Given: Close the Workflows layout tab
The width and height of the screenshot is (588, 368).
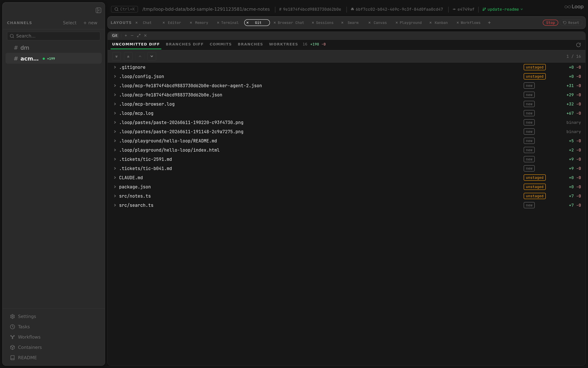Looking at the screenshot, I should point(458,23).
